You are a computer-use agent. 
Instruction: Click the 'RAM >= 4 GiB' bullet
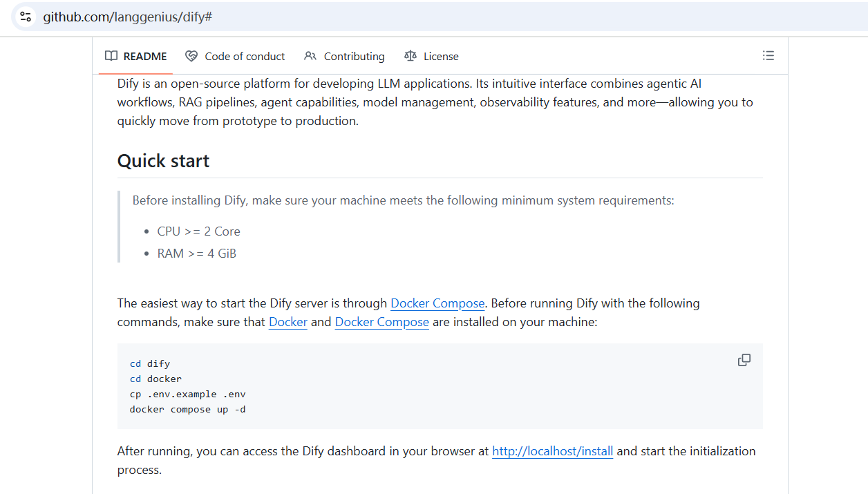(197, 254)
